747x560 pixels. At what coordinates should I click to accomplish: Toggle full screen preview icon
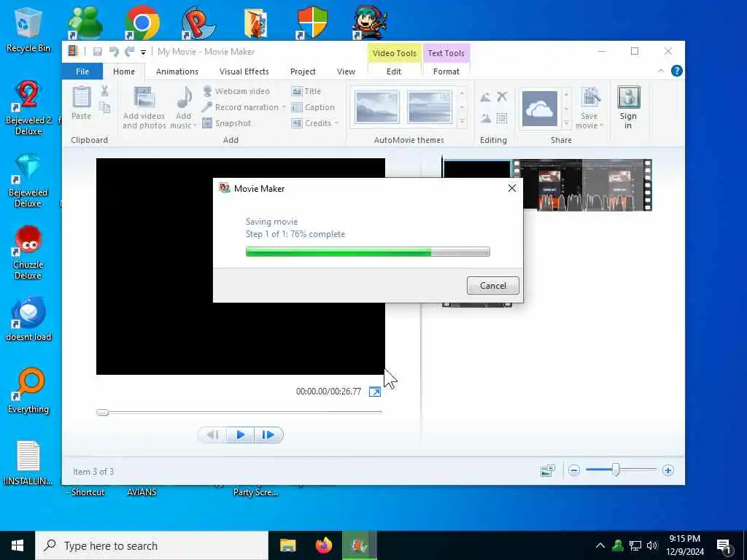374,392
